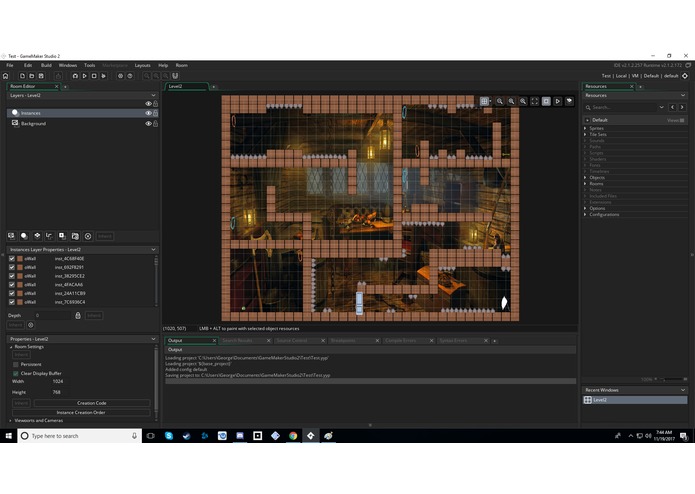Screen dimensions: 695x494
Task: Create new layer folder icon
Action: point(75,236)
